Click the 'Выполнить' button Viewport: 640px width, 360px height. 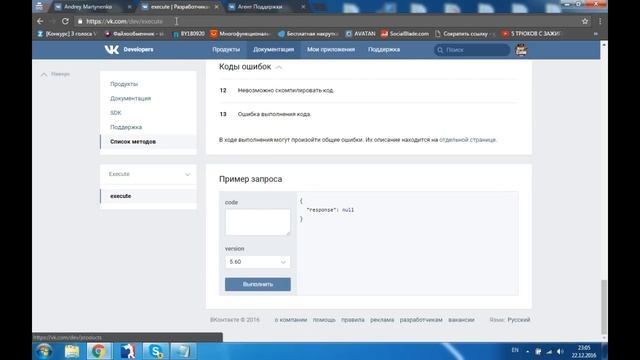point(258,284)
